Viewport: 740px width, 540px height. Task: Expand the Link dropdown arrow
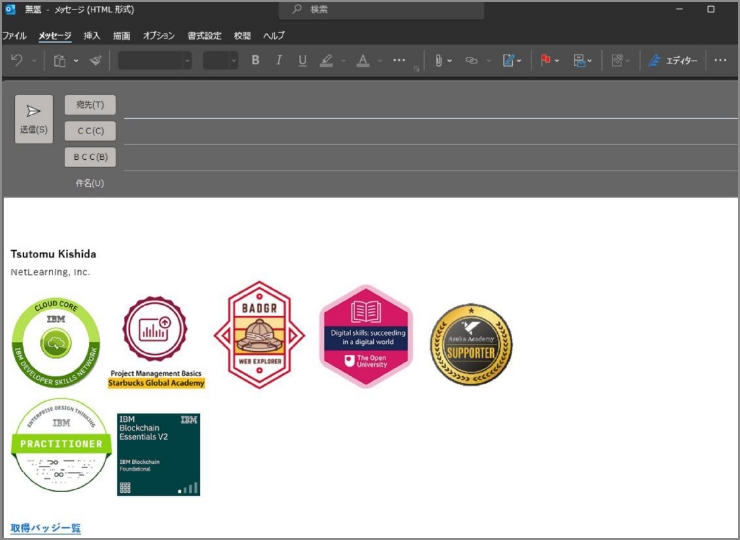pyautogui.click(x=488, y=61)
